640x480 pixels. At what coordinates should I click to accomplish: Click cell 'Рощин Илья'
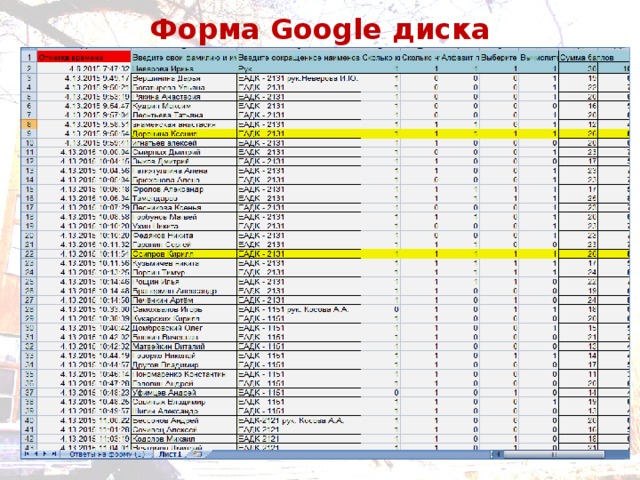click(x=184, y=281)
